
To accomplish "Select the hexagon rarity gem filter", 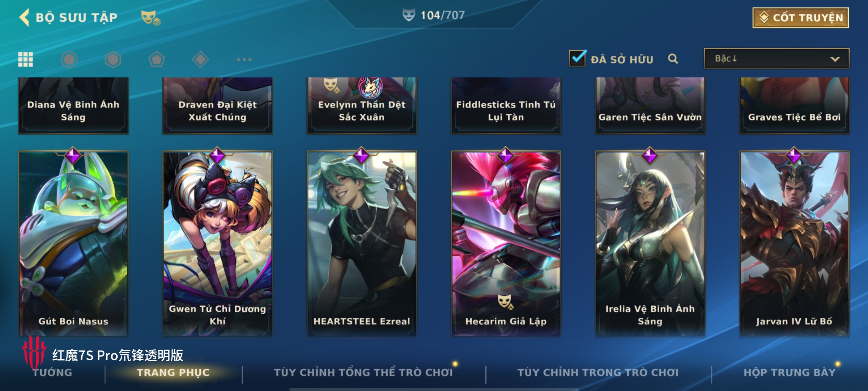I will [113, 59].
